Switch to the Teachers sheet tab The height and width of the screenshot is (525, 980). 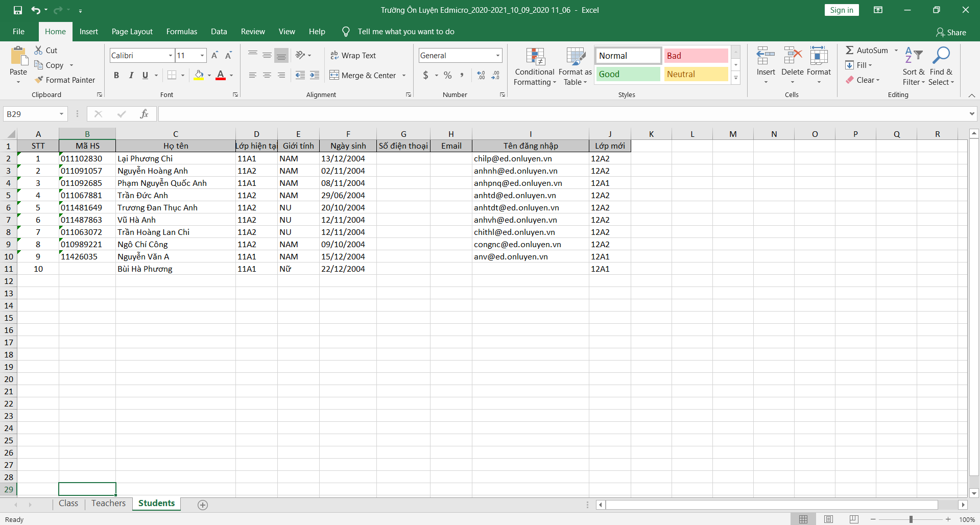tap(109, 504)
